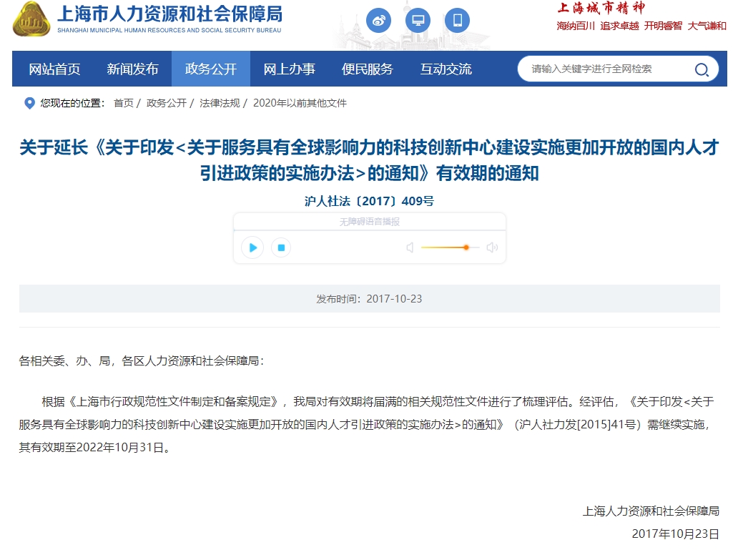Click the mobile phone icon in the header
The width and height of the screenshot is (738, 560).
[457, 21]
